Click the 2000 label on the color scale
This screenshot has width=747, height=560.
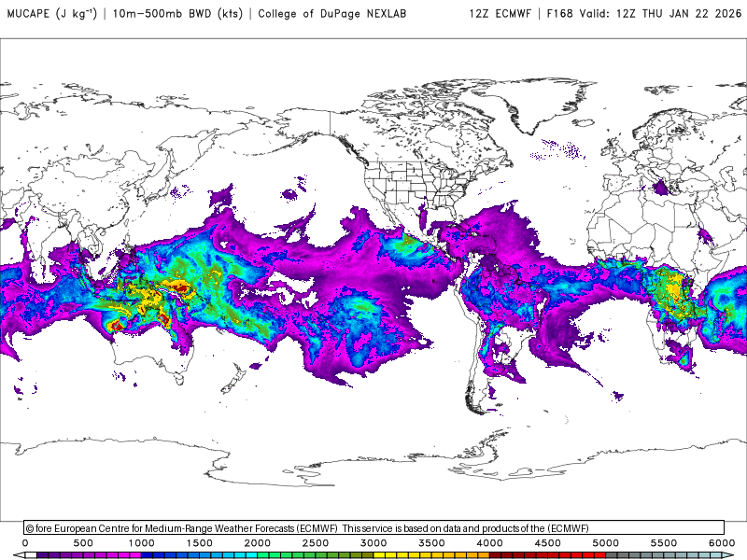click(258, 543)
